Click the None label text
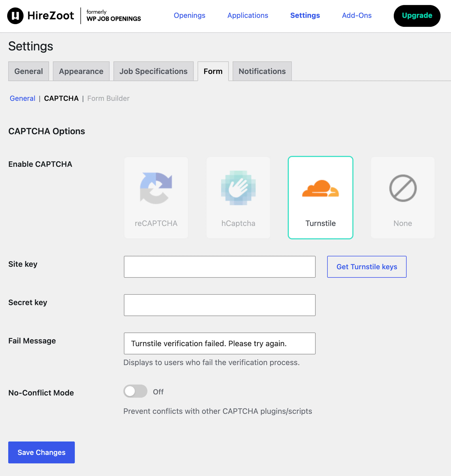 tap(403, 224)
